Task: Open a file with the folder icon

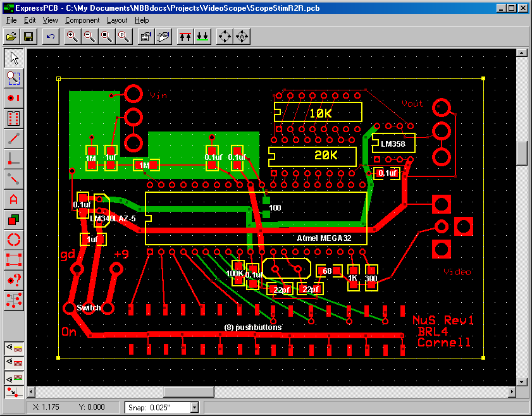Action: click(11, 36)
